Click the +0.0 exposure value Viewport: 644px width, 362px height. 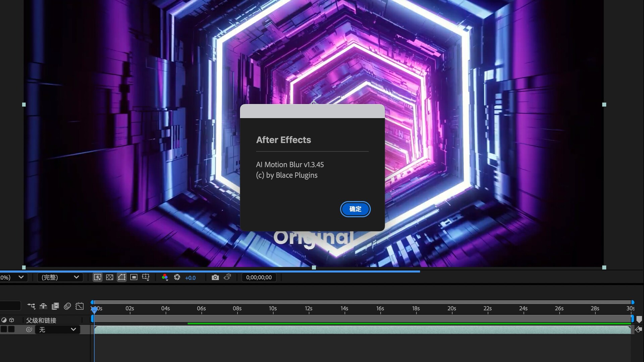point(190,278)
